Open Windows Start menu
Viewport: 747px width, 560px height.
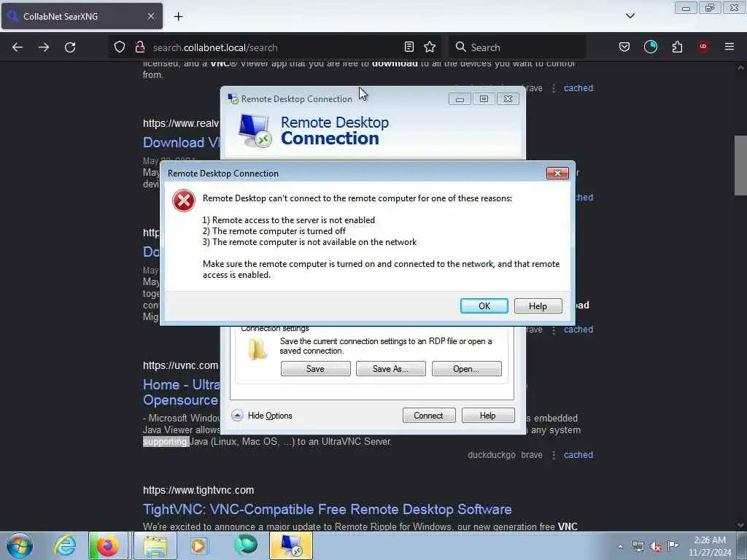coord(20,545)
